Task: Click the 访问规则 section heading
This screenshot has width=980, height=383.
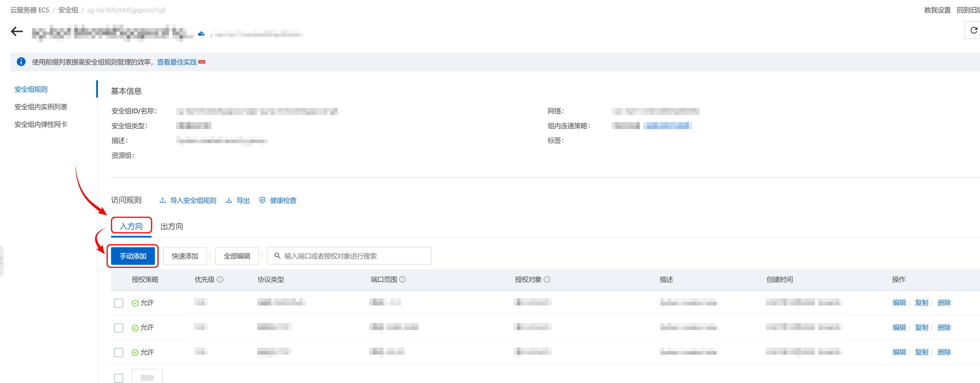Action: click(126, 200)
